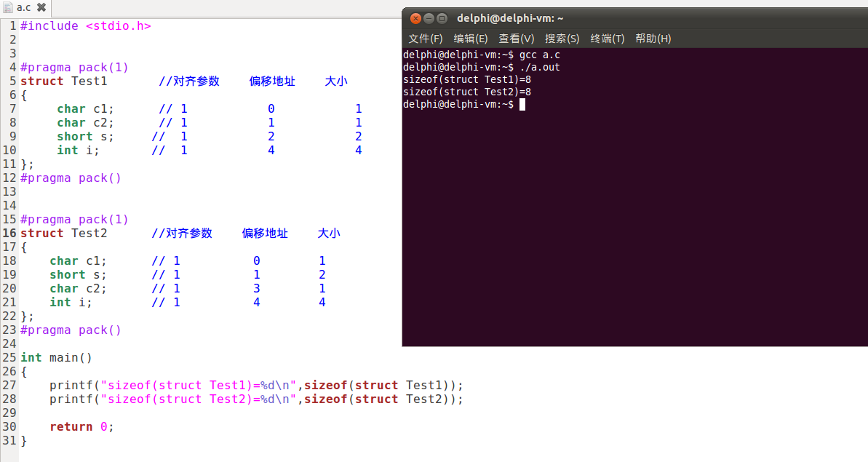The image size is (868, 462).
Task: Click the terminal prompt cursor
Action: coord(522,104)
